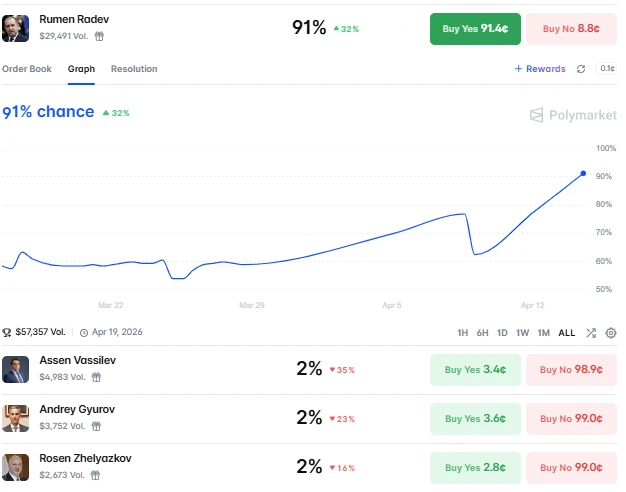Click the gift icon under Assen Vassilev
The height and width of the screenshot is (492, 626).
pos(96,377)
